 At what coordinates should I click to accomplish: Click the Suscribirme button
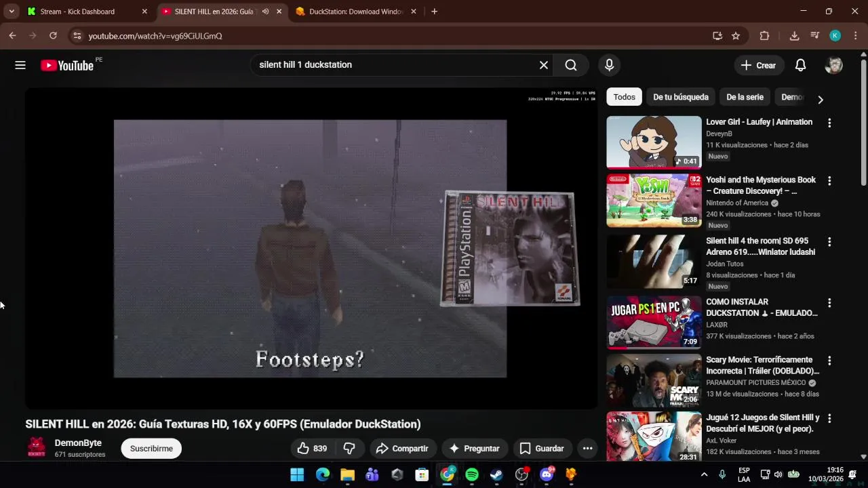point(151,448)
